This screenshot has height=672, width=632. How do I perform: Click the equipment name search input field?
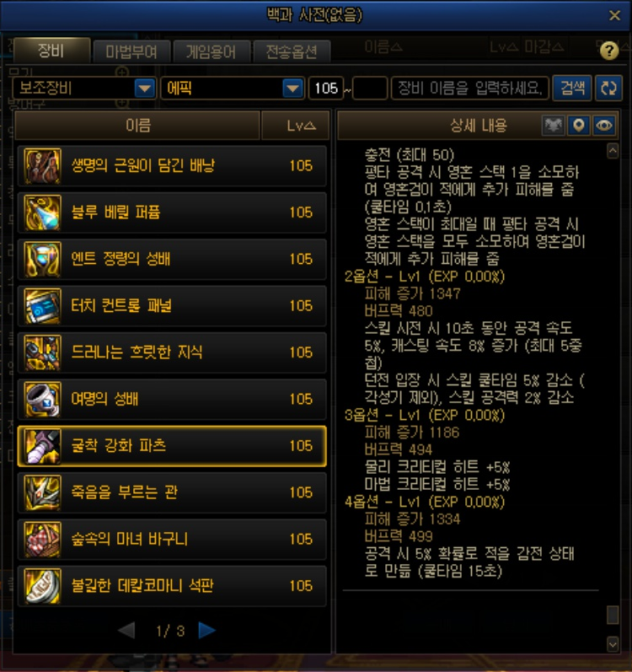pos(470,89)
